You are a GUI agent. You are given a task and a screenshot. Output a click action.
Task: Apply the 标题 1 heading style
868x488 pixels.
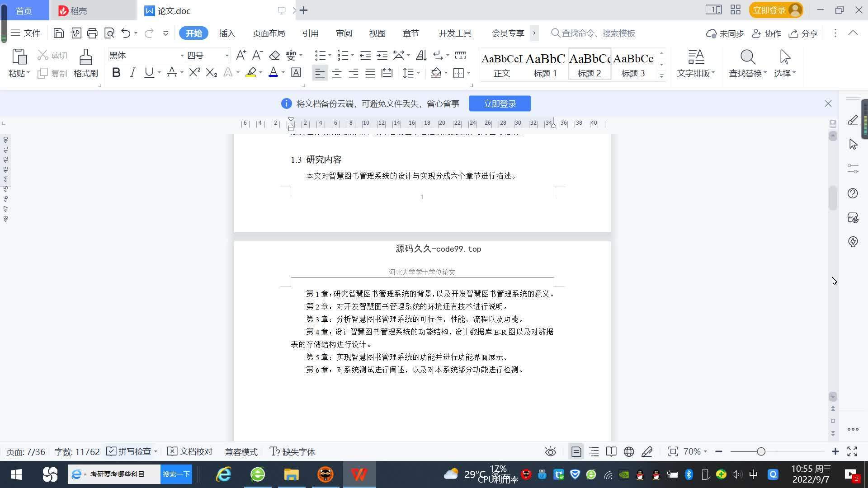[x=545, y=64]
